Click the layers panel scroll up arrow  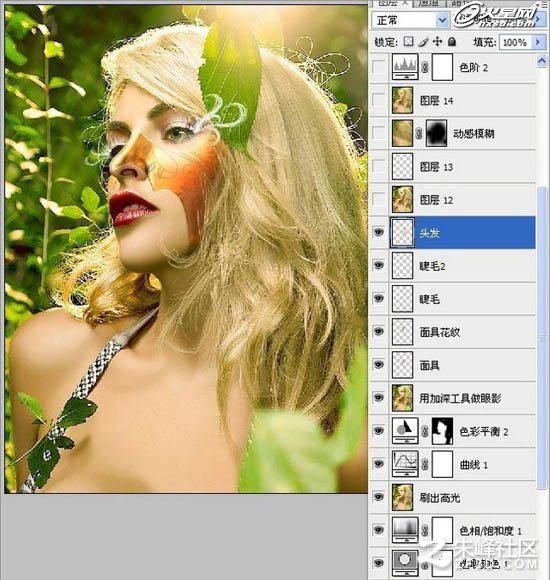[x=542, y=60]
